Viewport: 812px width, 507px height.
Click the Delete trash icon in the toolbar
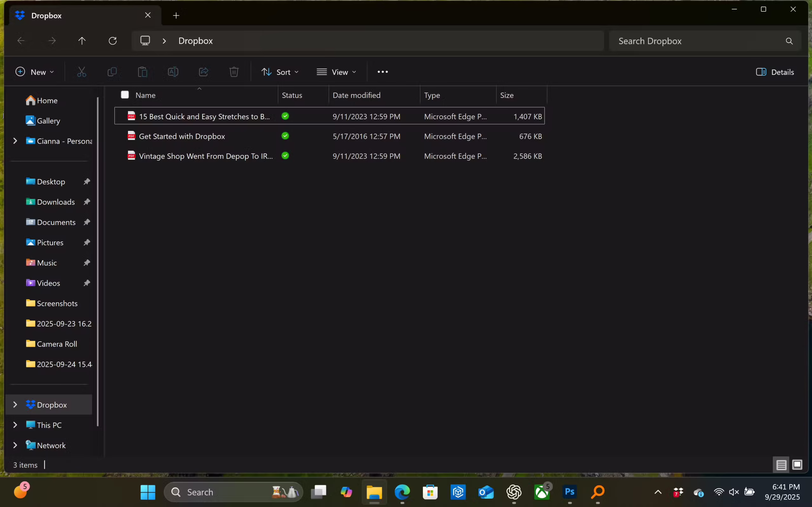233,72
